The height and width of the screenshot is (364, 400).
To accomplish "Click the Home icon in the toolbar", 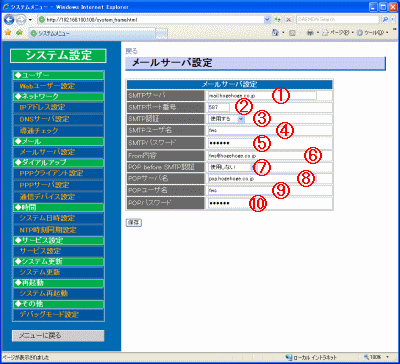I will [x=275, y=33].
